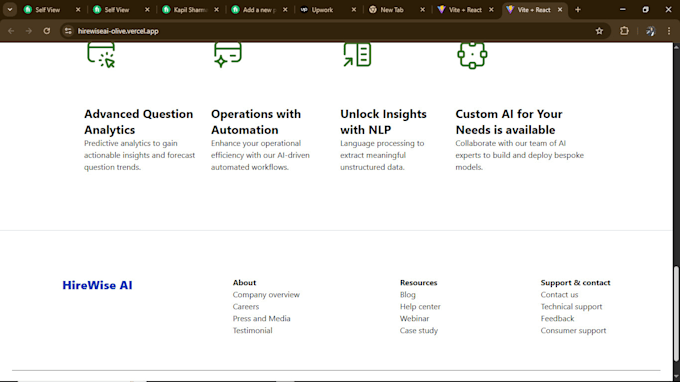Click the Custom AI for Your Needs heading
The width and height of the screenshot is (680, 382).
pyautogui.click(x=509, y=122)
